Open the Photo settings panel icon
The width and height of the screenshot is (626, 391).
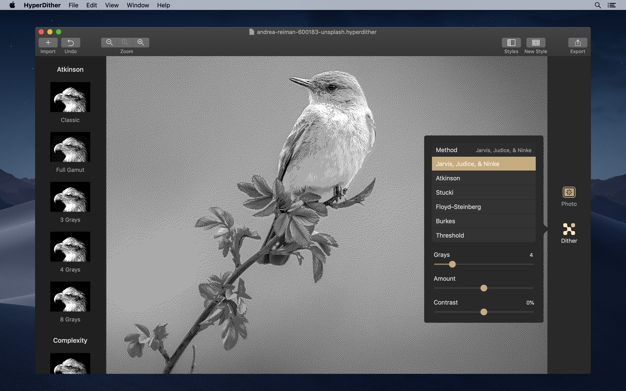(569, 192)
